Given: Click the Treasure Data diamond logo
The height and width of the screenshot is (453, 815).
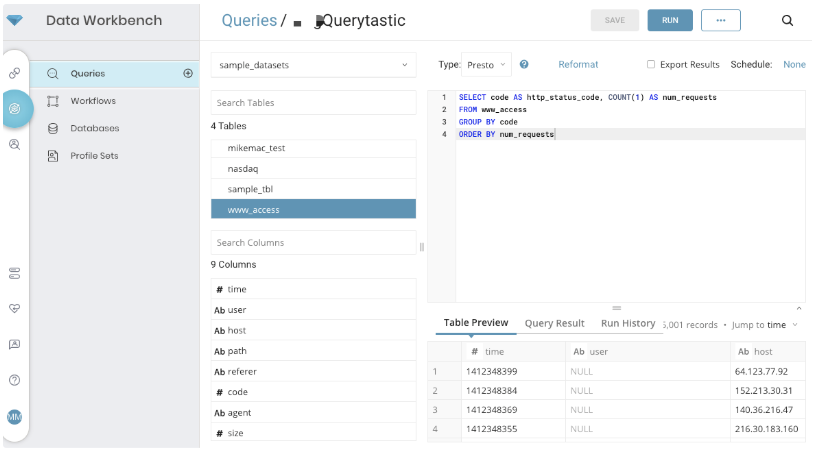Looking at the screenshot, I should [15, 20].
